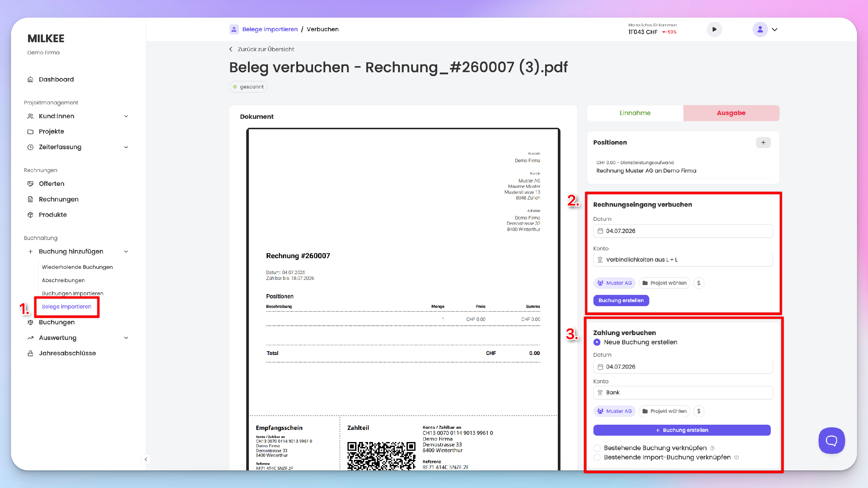Open the Dashboard home icon
This screenshot has height=488, width=868.
(x=30, y=80)
